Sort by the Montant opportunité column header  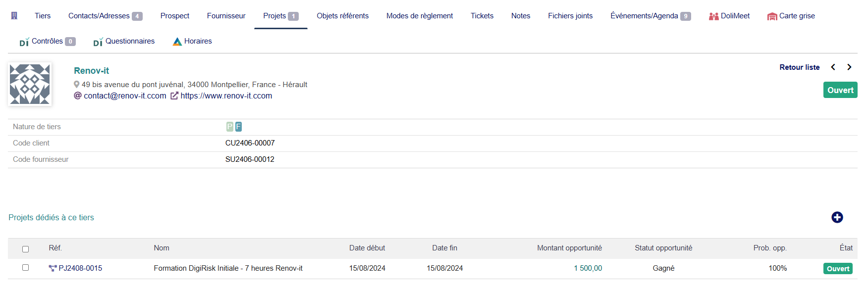tap(569, 248)
